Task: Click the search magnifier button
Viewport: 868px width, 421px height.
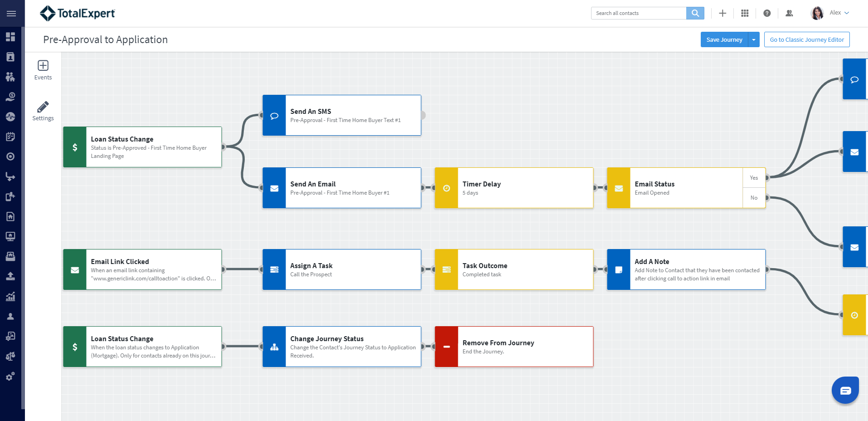Action: (695, 13)
